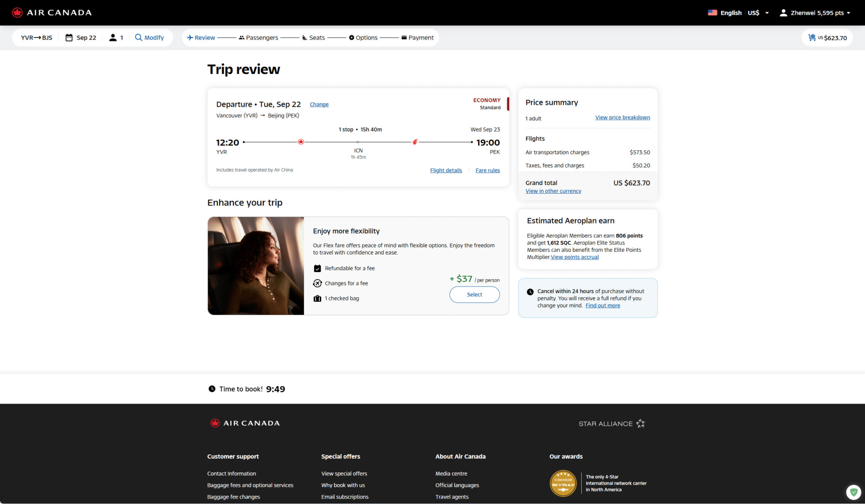Screen dimensions: 865x504
Task: Click the $573.50 air transportation charge
Action: pos(640,153)
